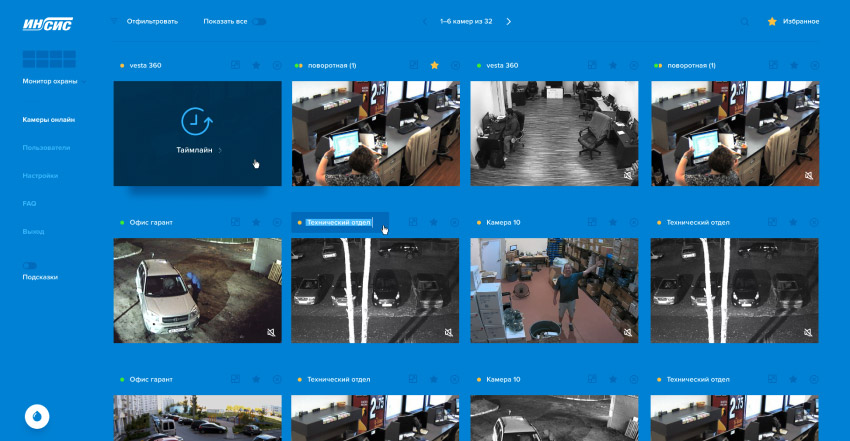
Task: Expand Таймлайн with its arrow chevron
Action: tap(220, 150)
